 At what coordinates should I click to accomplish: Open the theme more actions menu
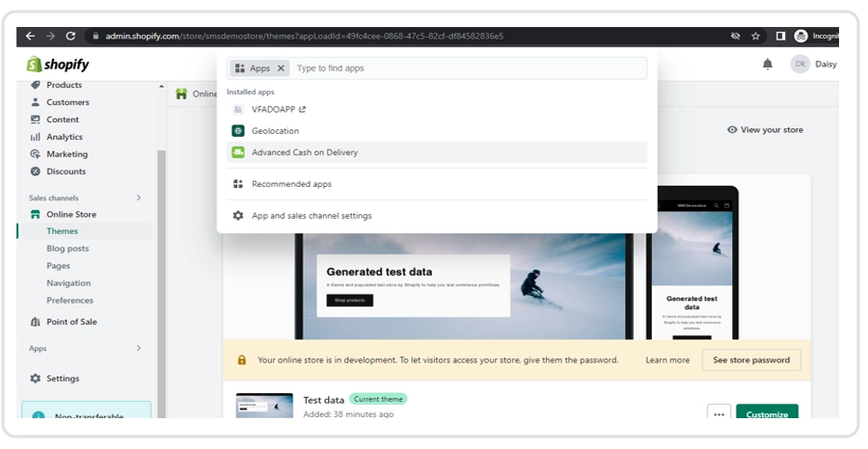tap(718, 413)
